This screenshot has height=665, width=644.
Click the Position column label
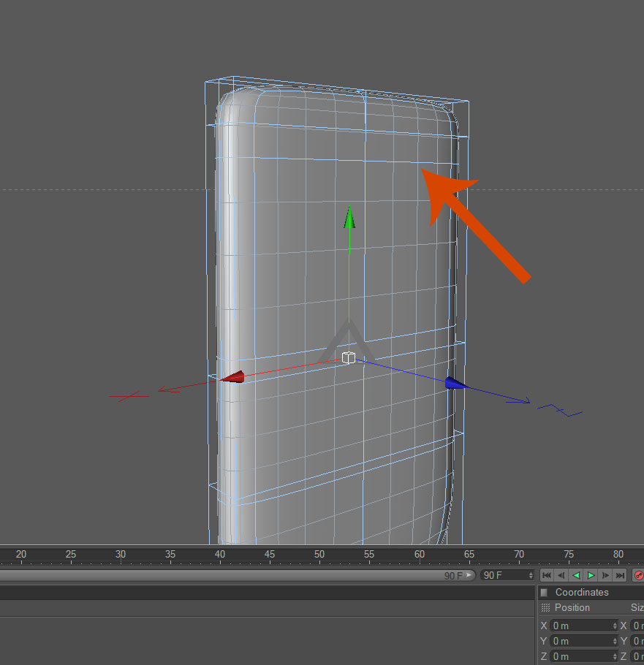tap(572, 608)
